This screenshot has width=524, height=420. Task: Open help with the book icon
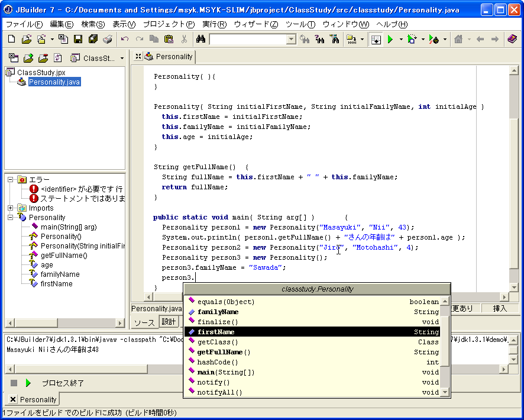(512, 39)
